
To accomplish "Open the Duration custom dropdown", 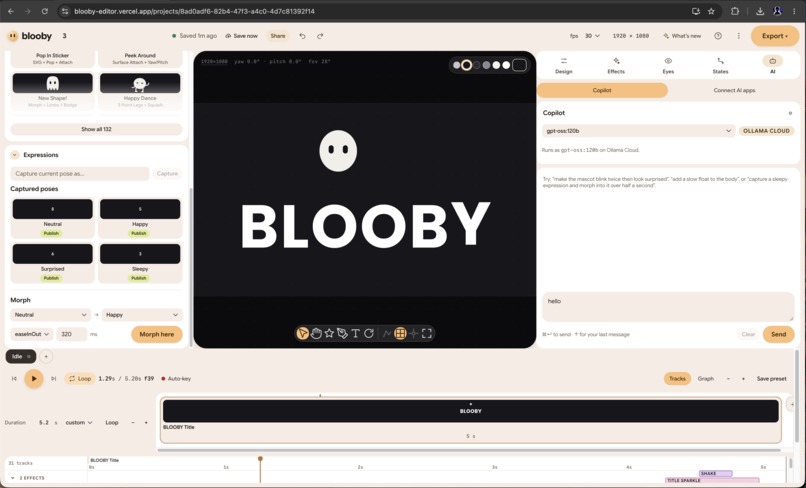I will pos(79,423).
